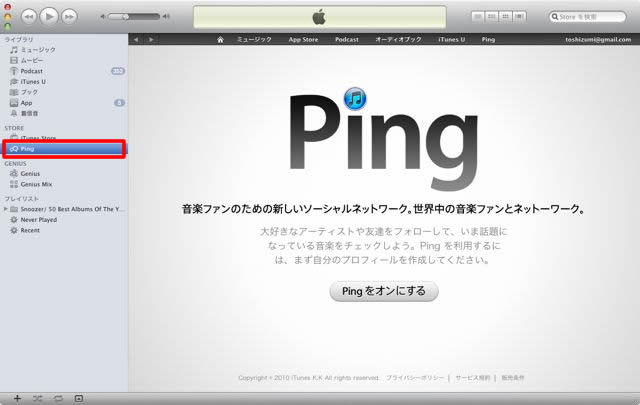Screen dimensions: 640x405
Task: Open the 販売条件 link
Action: click(513, 378)
